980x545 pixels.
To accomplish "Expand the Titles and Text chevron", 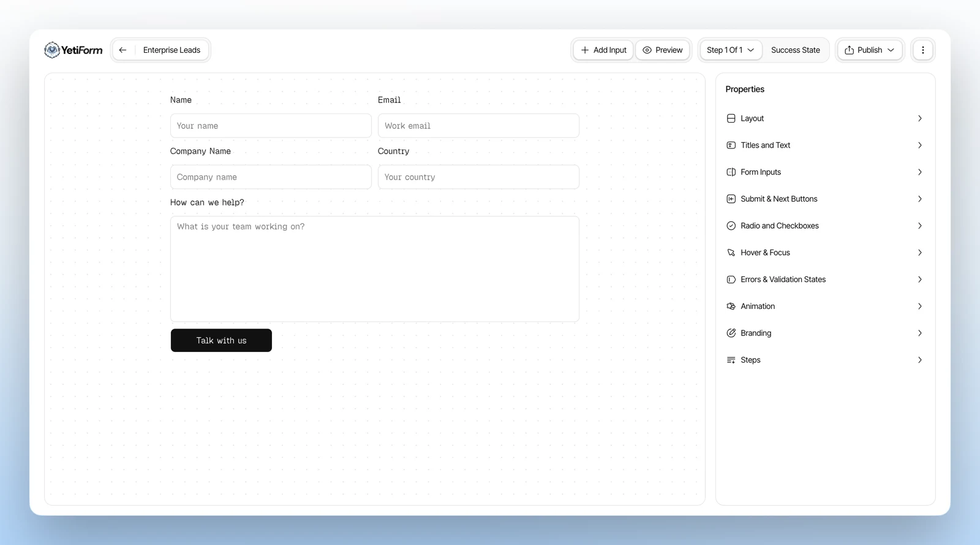I will [x=919, y=145].
